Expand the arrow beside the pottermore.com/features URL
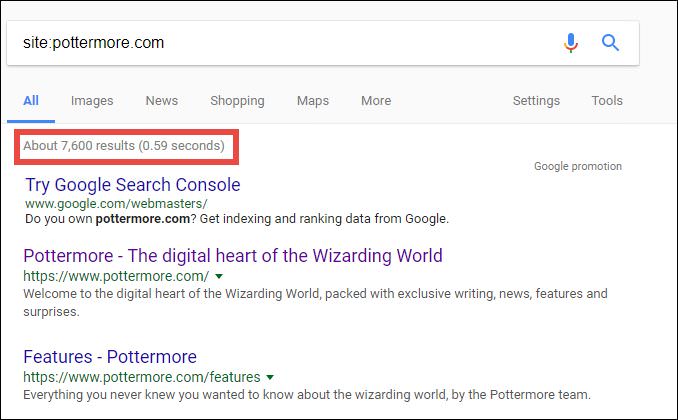Image resolution: width=678 pixels, height=420 pixels. tap(269, 378)
